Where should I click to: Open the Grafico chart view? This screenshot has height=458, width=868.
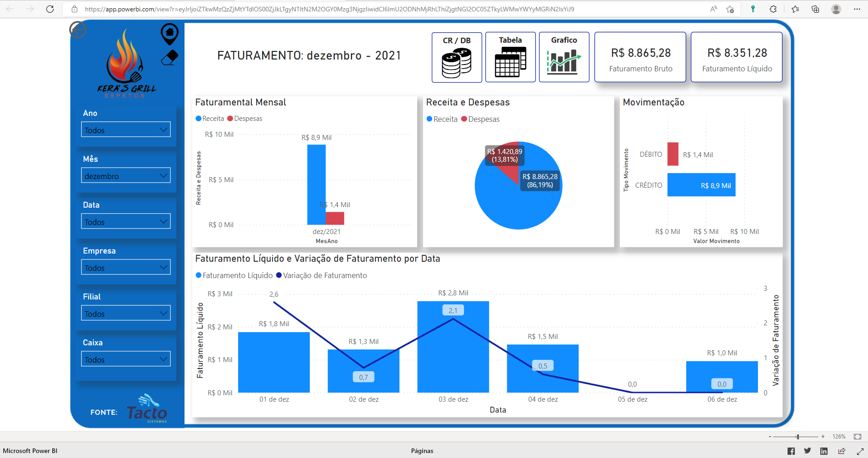click(x=564, y=57)
